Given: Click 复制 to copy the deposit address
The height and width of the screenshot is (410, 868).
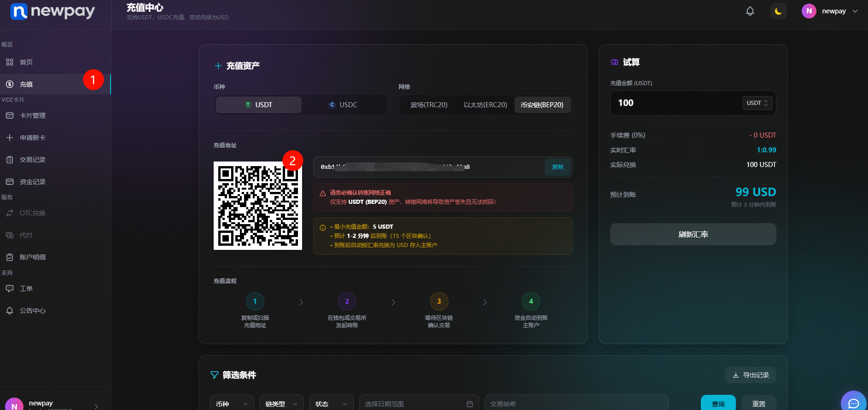Looking at the screenshot, I should point(557,167).
